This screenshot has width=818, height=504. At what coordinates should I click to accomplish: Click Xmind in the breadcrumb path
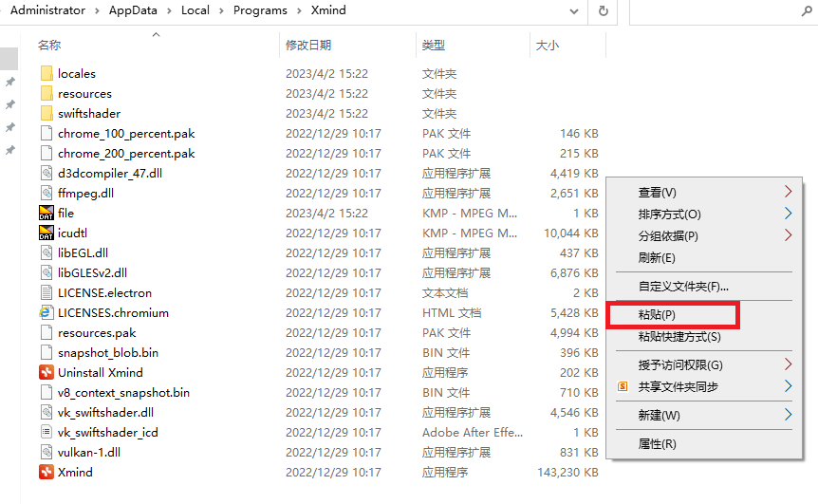(x=328, y=10)
